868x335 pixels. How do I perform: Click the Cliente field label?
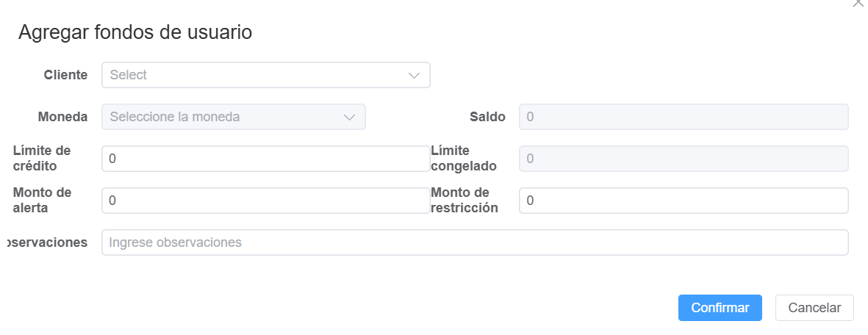click(65, 75)
